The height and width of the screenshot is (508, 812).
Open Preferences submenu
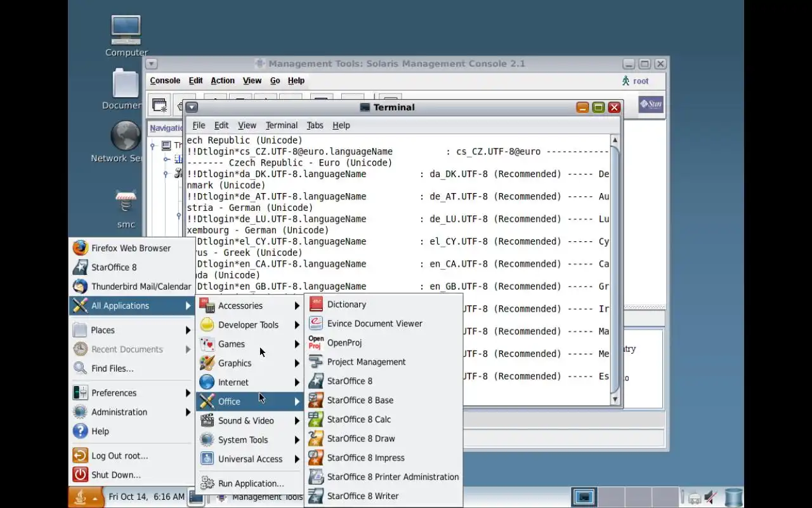click(x=131, y=393)
